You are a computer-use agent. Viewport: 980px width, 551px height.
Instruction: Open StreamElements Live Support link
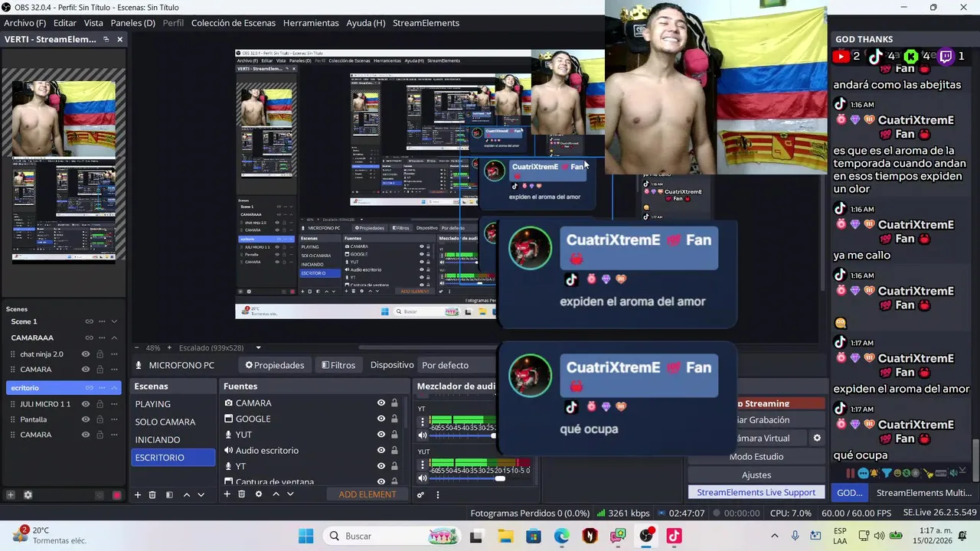coord(756,493)
